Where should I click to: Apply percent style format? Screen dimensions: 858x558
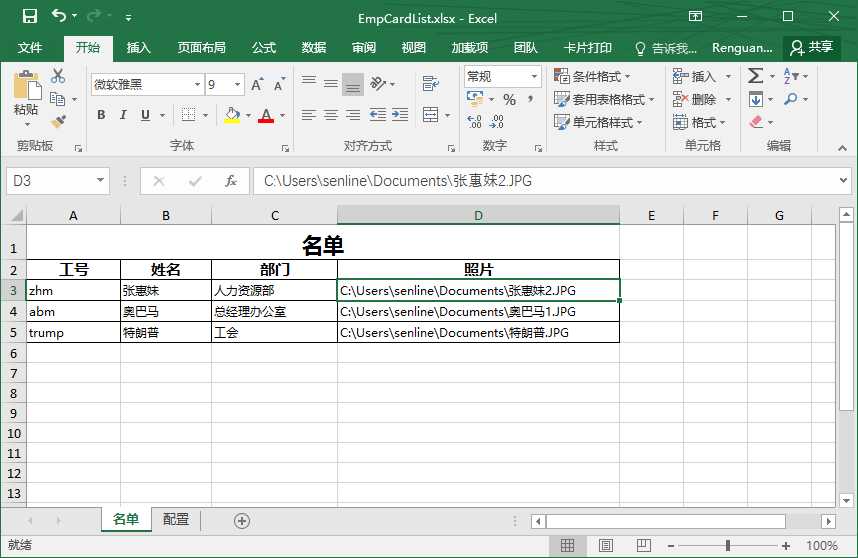click(509, 100)
